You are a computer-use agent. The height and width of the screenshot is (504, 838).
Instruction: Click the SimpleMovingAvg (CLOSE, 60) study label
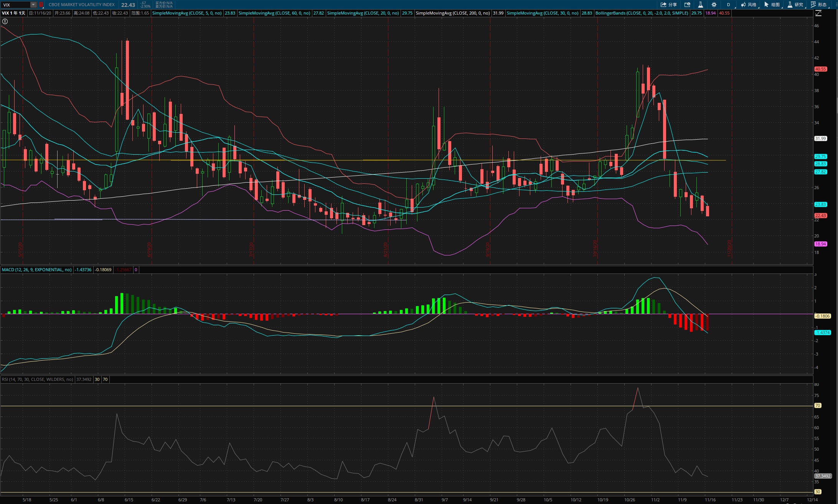tap(274, 13)
